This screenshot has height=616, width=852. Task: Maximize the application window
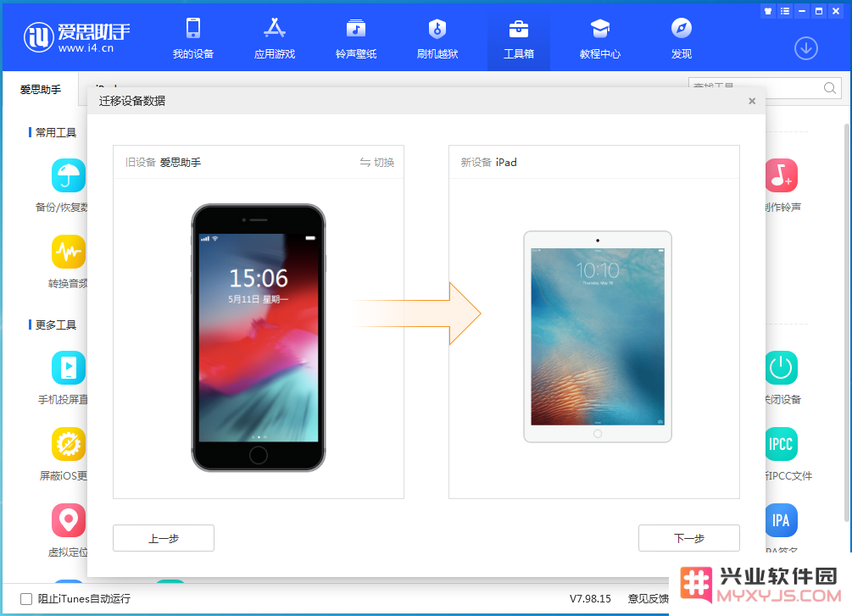tap(819, 11)
